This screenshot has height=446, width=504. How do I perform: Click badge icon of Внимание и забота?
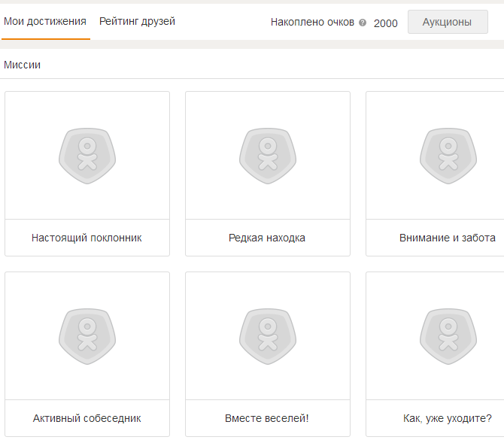[x=448, y=156]
